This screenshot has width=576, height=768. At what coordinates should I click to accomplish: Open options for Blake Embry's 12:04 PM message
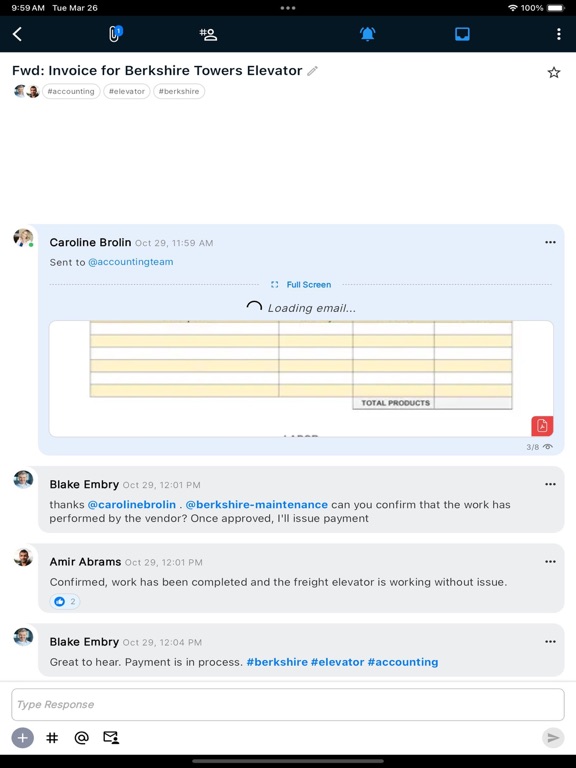(550, 641)
